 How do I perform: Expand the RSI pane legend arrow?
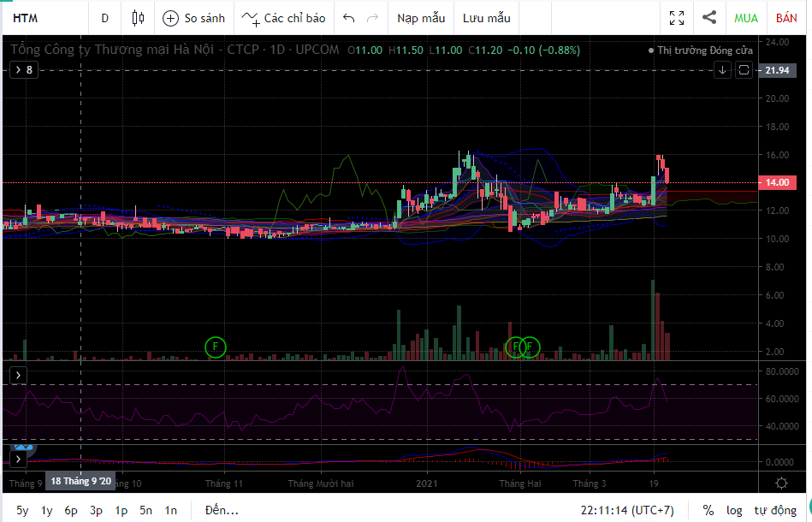click(x=19, y=375)
